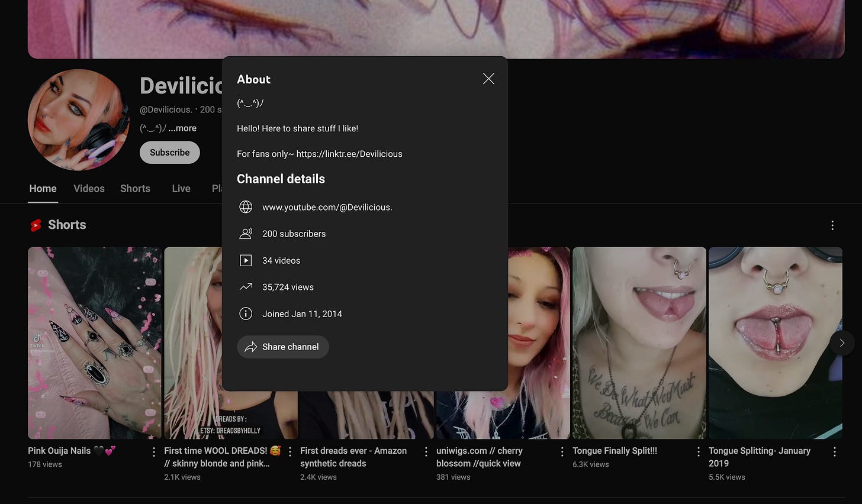The width and height of the screenshot is (862, 504).
Task: Open options for uniwigs cherry blossom short
Action: (562, 452)
